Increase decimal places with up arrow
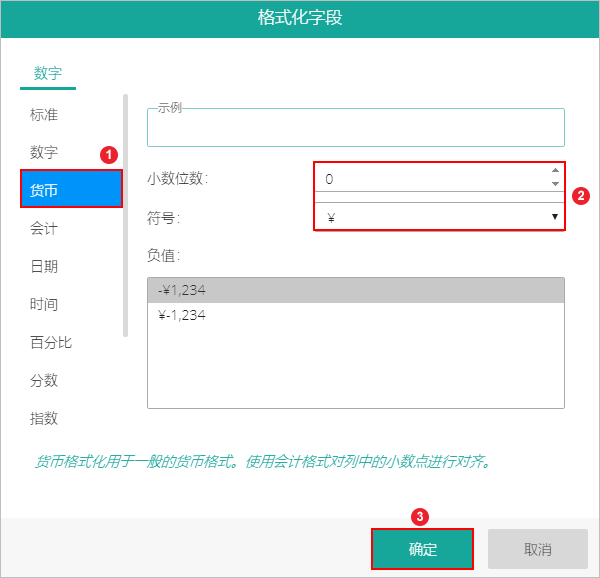Viewport: 600px width, 578px height. pos(555,171)
